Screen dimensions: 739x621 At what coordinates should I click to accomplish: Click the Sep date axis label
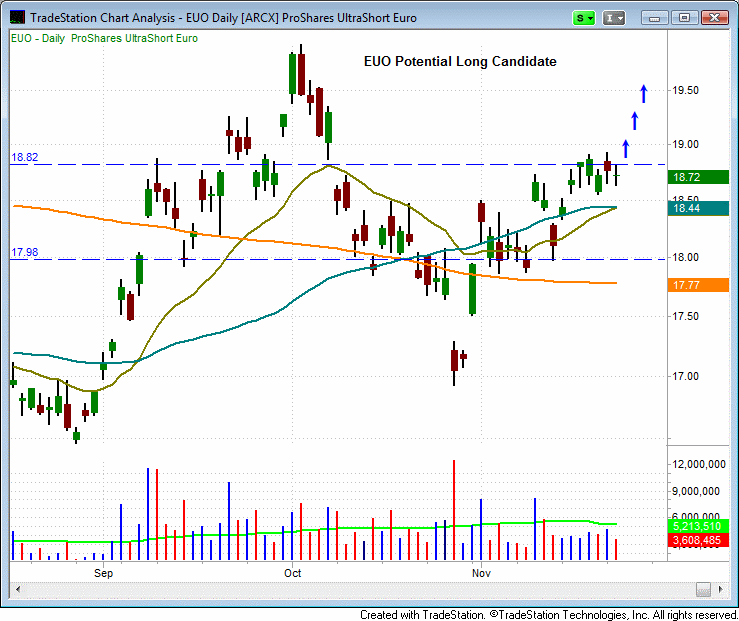click(103, 573)
